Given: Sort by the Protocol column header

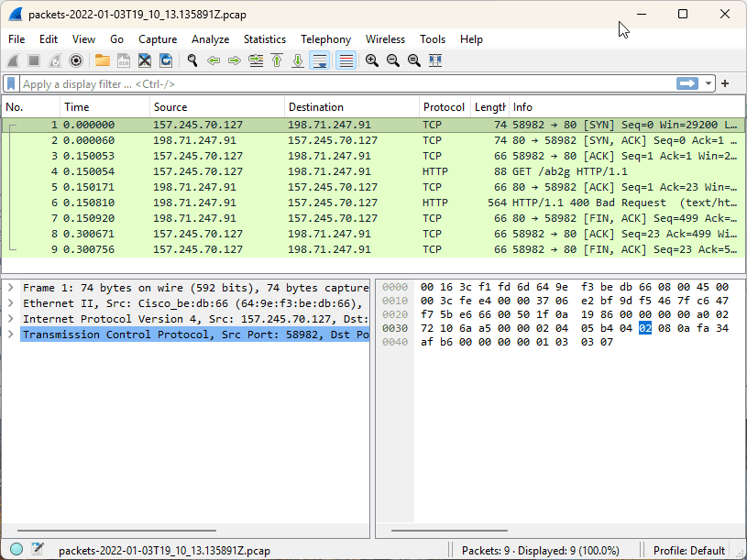Looking at the screenshot, I should [x=445, y=107].
